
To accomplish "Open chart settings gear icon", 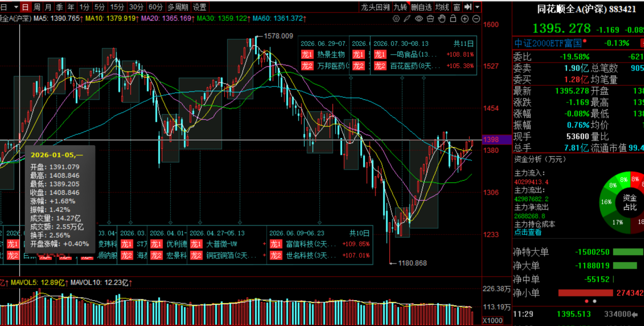I will pyautogui.click(x=396, y=19).
